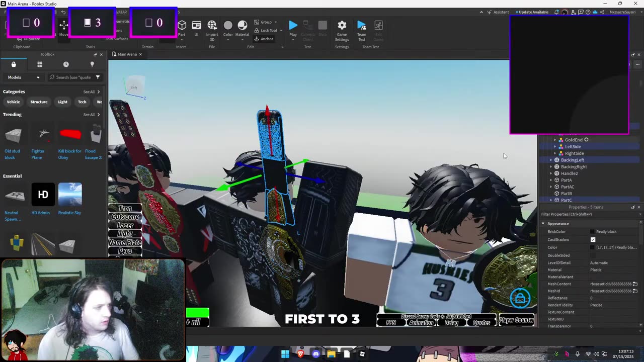
Task: Open the Assistant from the title bar
Action: [x=498, y=12]
